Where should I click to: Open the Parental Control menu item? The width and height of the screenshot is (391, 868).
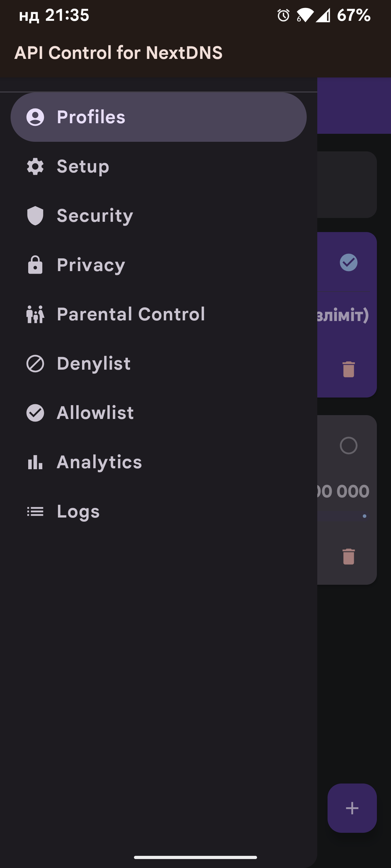[130, 314]
